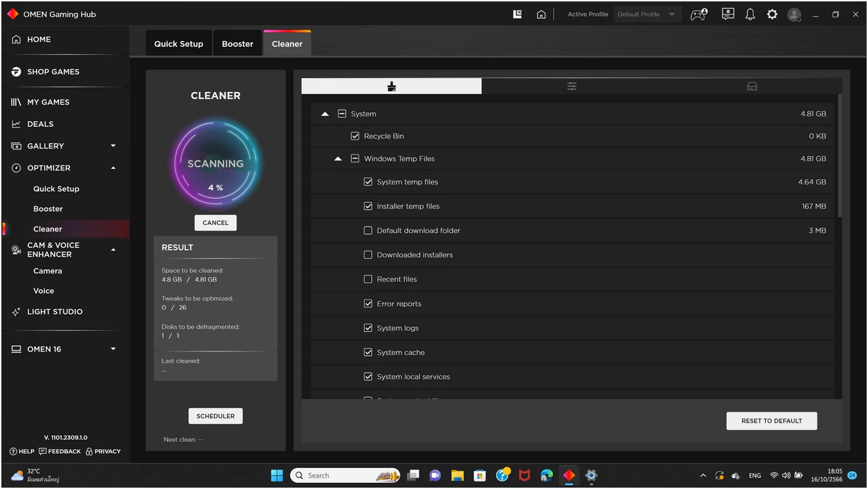Collapse the OPTIMIZER sidebar section
Viewport: 868px width, 489px height.
coord(113,168)
